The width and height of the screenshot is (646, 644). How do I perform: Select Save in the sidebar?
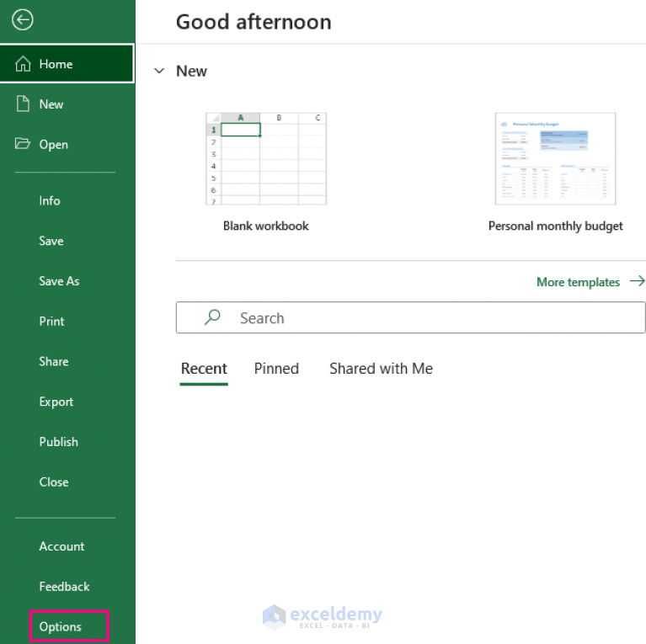tap(51, 241)
